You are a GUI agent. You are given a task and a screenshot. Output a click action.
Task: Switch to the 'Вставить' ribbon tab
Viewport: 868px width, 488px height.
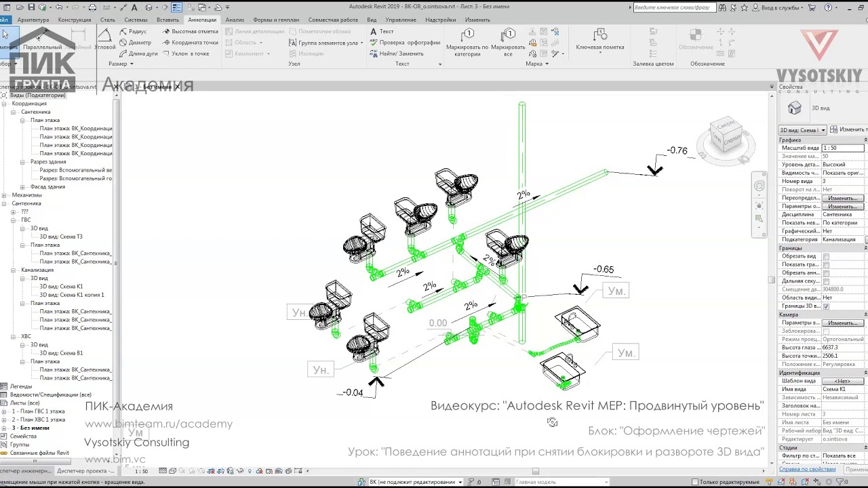click(x=167, y=20)
